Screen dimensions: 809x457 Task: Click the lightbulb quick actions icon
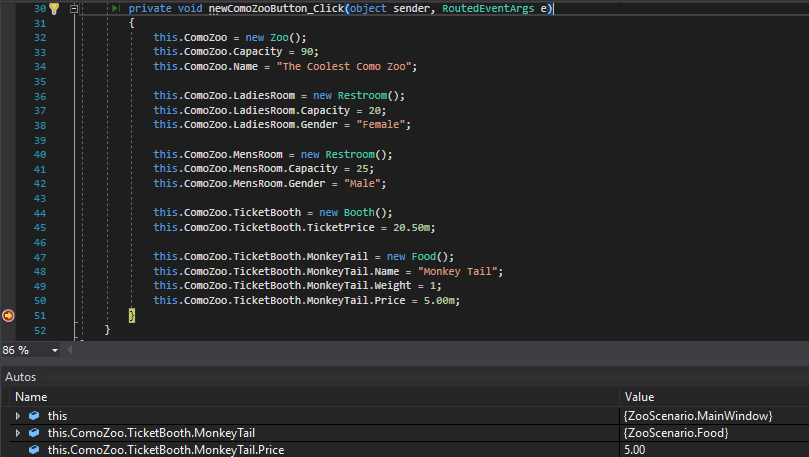(x=55, y=8)
